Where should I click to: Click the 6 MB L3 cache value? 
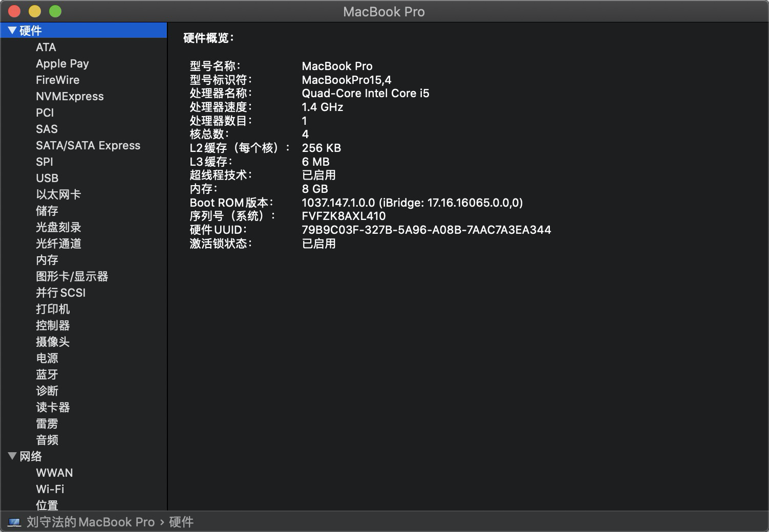[x=316, y=162]
